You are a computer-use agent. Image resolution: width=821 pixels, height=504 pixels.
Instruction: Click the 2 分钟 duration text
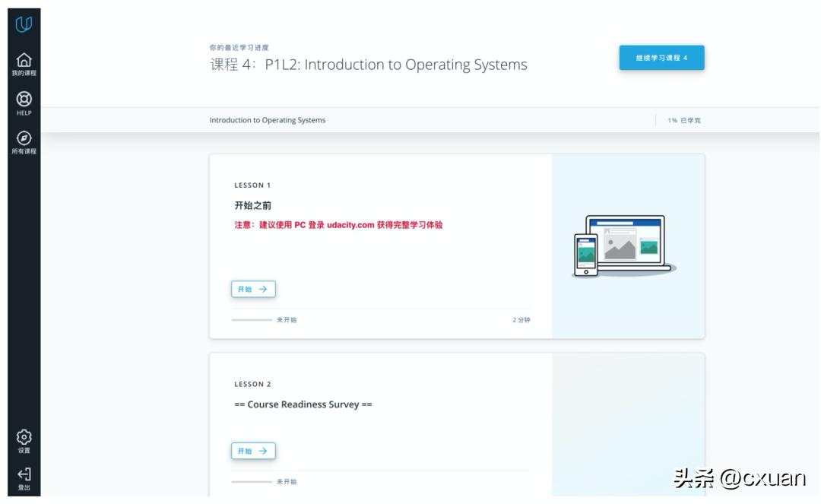(521, 320)
